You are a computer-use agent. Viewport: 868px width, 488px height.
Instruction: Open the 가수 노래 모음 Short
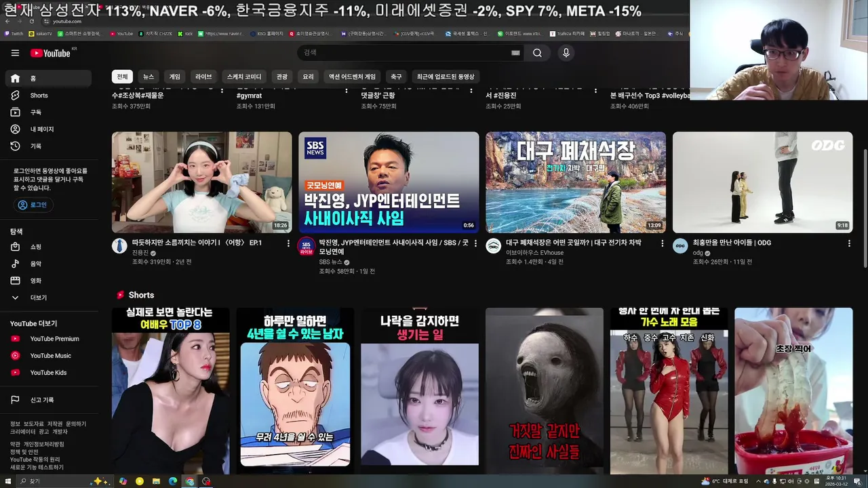coord(669,391)
